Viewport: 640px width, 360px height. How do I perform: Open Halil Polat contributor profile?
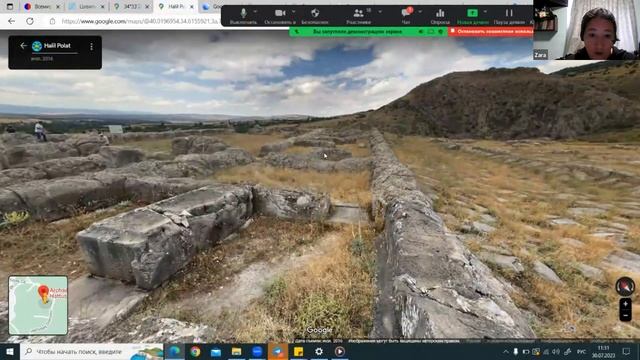click(57, 46)
